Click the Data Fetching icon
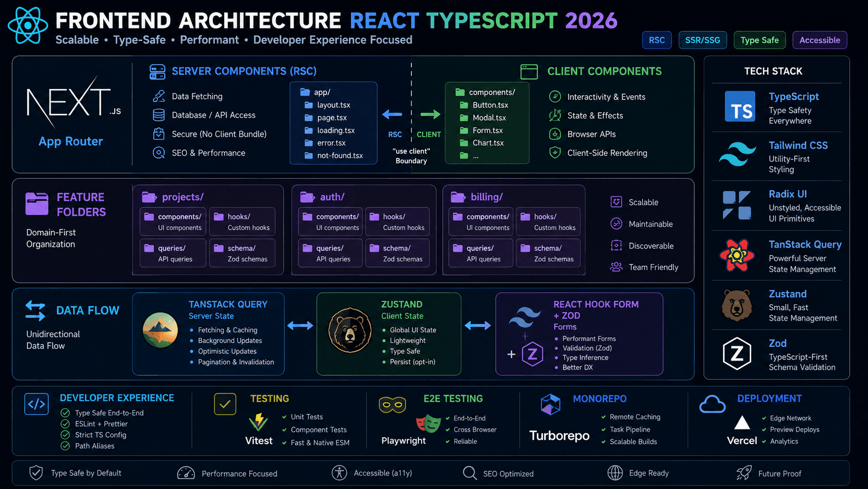Viewport: 868px width, 489px height. pos(159,96)
